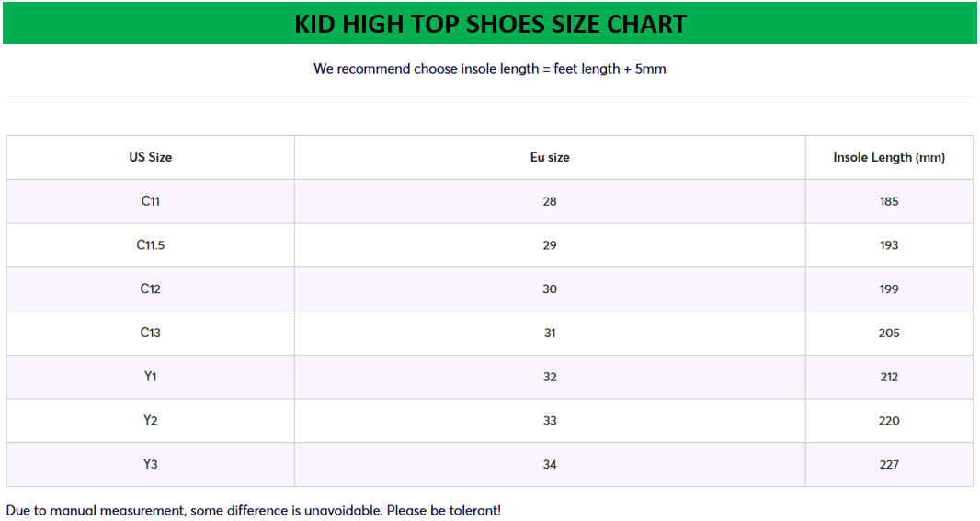Select the US Size column header
This screenshot has width=980, height=521.
(151, 157)
